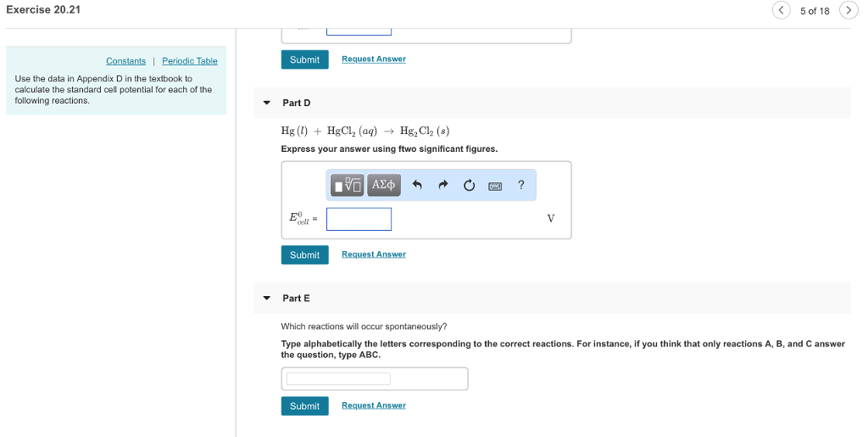Image resolution: width=868 pixels, height=437 pixels.
Task: Reset the answer field
Action: click(x=469, y=185)
